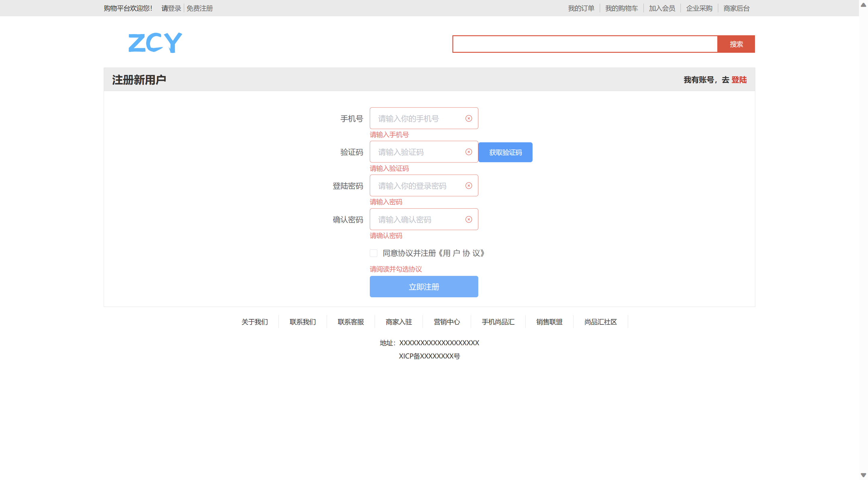Click the 获取验证码 button
This screenshot has width=868, height=480.
click(505, 152)
